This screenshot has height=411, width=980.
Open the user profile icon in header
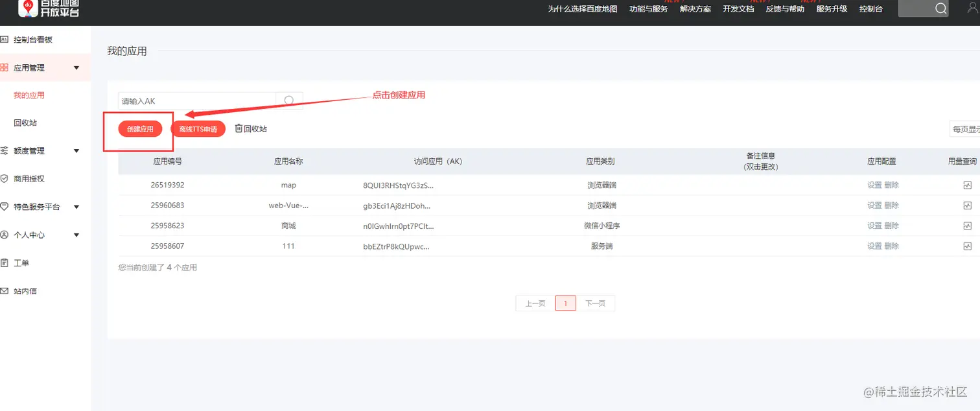972,8
